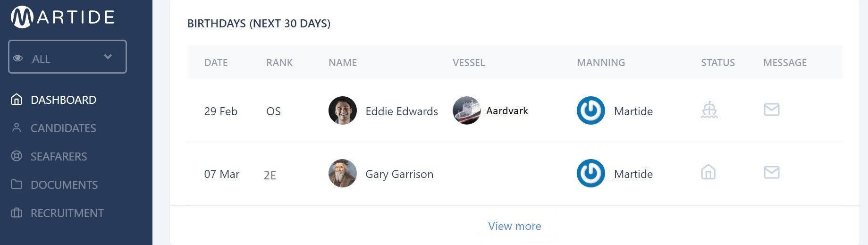Expand the ALL dropdown chevron
This screenshot has height=245, width=868.
point(108,57)
